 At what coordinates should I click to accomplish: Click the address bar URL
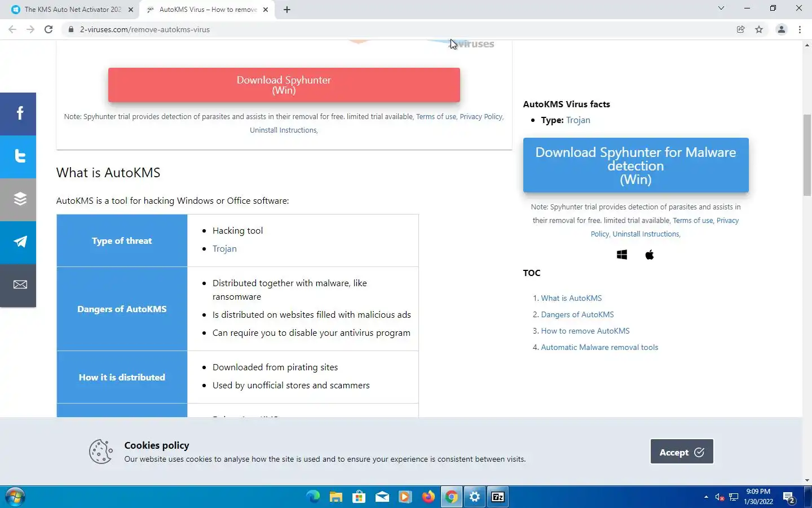coord(145,29)
